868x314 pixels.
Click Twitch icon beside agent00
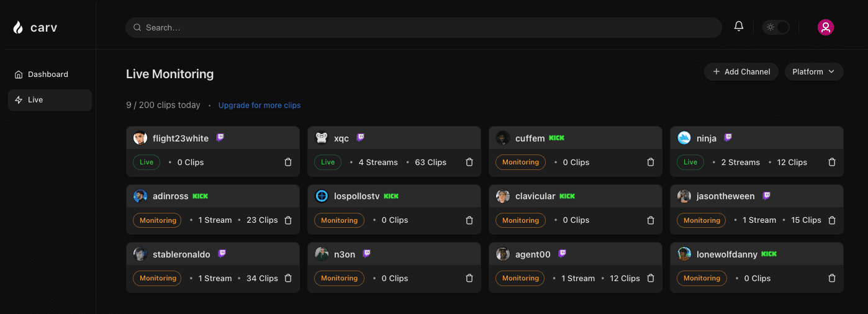pos(562,254)
